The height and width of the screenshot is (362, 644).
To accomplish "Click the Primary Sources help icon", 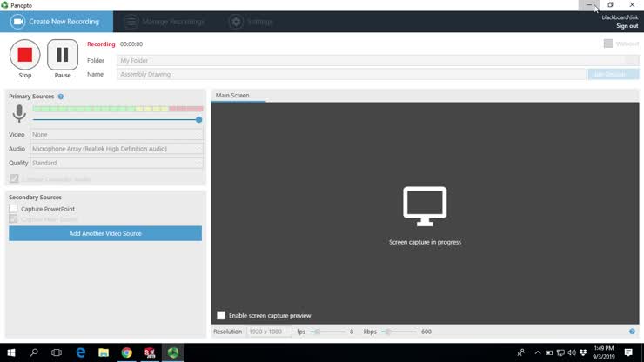I will pos(61,97).
